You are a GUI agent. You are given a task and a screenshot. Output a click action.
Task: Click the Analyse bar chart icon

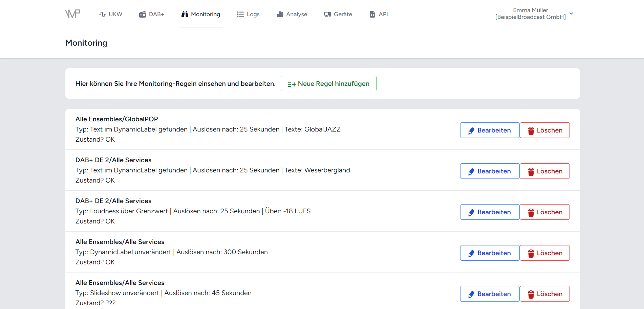[x=280, y=14]
